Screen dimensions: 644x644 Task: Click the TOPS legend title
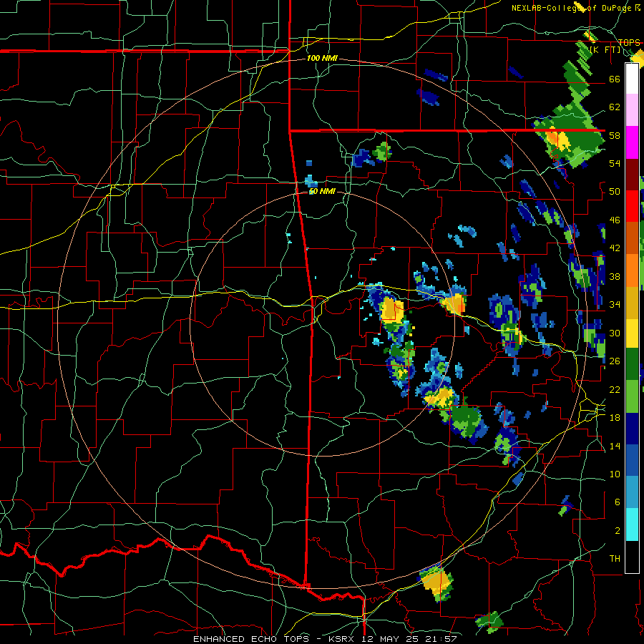629,42
